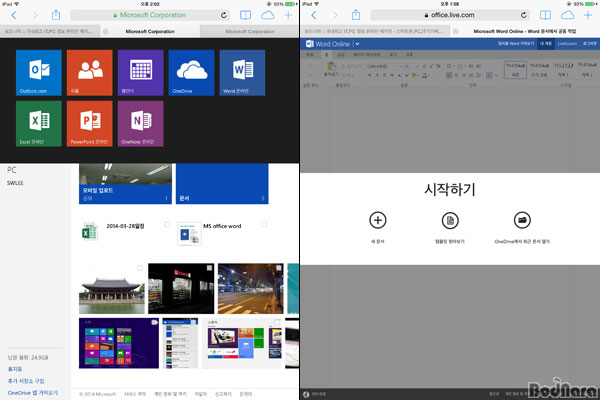Tap Share icon in right Safari window

(x=356, y=15)
